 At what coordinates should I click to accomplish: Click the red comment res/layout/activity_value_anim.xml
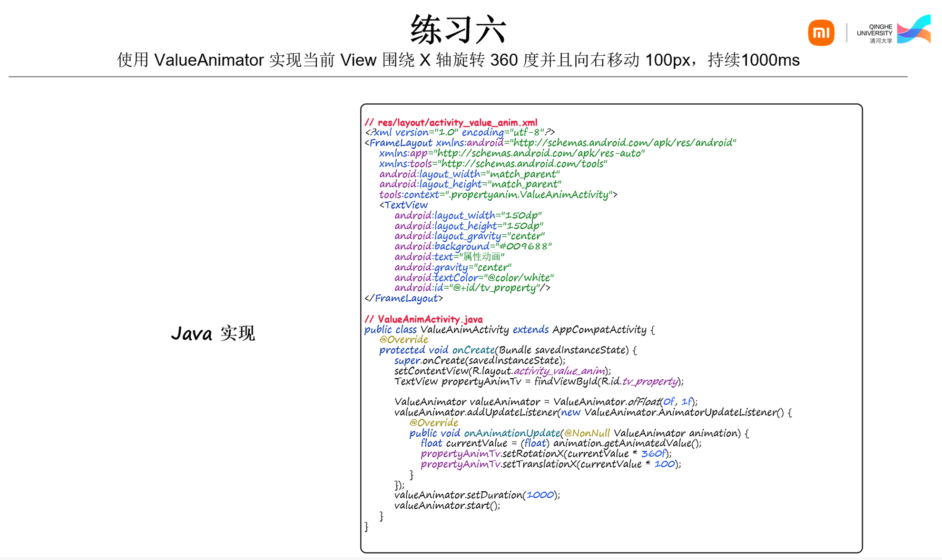(x=452, y=122)
